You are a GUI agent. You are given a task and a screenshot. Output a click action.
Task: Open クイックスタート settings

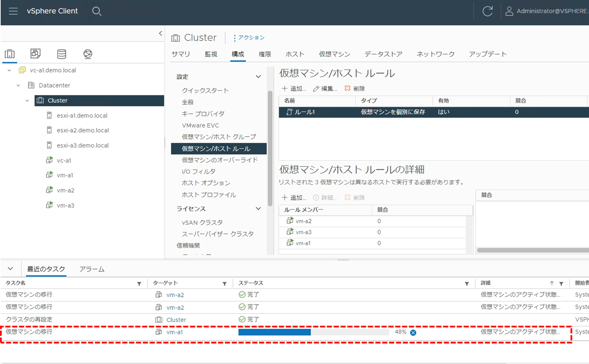[205, 90]
